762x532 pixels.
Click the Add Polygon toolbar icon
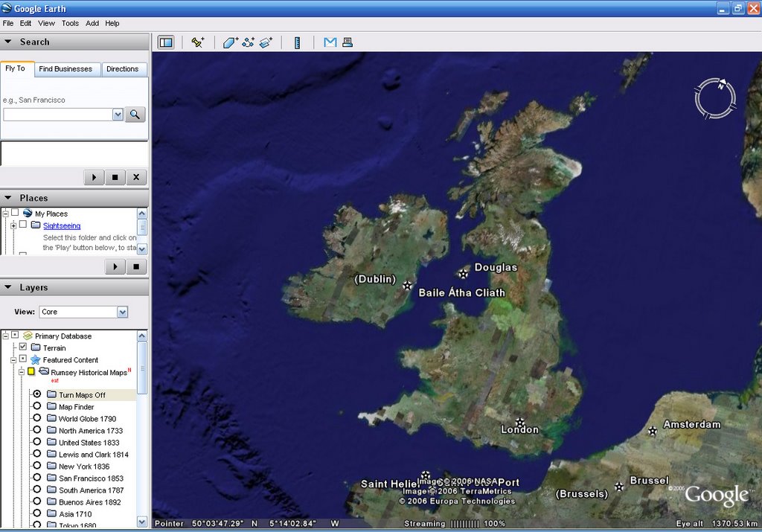pos(231,42)
